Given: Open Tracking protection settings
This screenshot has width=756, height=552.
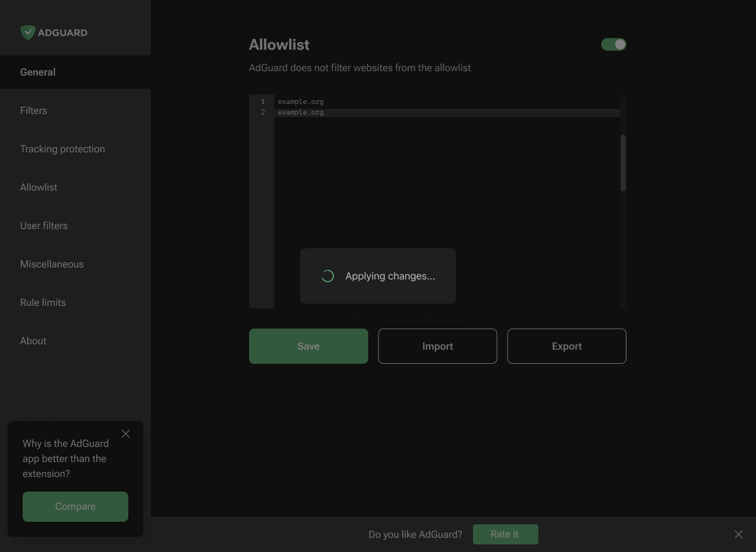Looking at the screenshot, I should 75,149.
